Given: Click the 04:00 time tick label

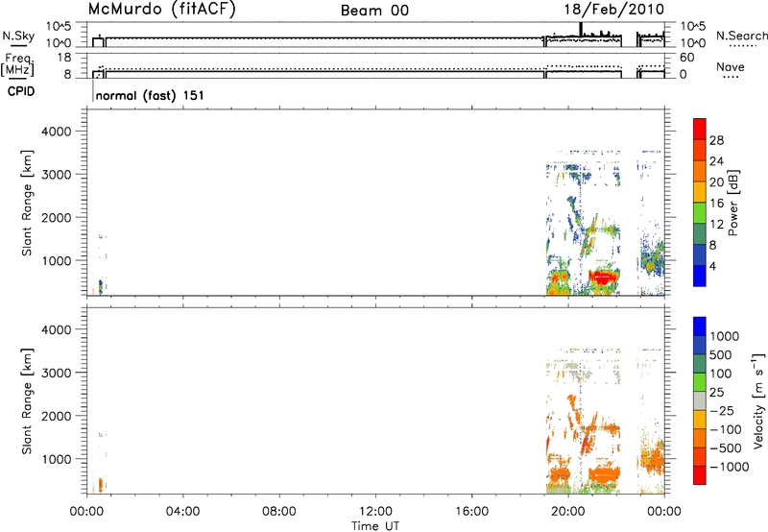Looking at the screenshot, I should tap(182, 512).
